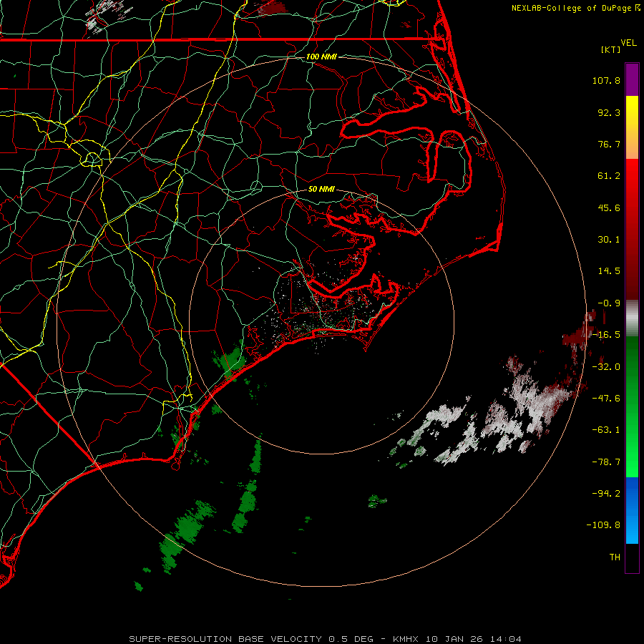Viewport: 644px width, 644px height.
Task: Click the -0.9 legend value
Action: (x=609, y=303)
